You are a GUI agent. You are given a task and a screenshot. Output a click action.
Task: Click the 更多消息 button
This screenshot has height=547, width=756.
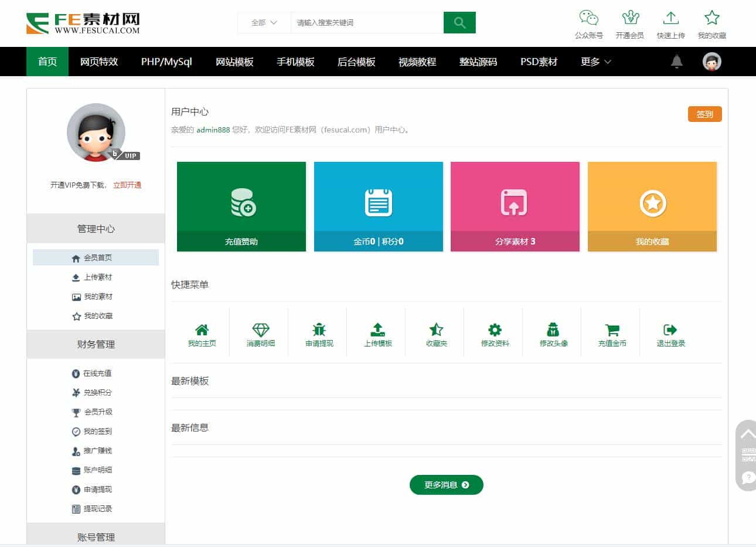click(x=447, y=485)
